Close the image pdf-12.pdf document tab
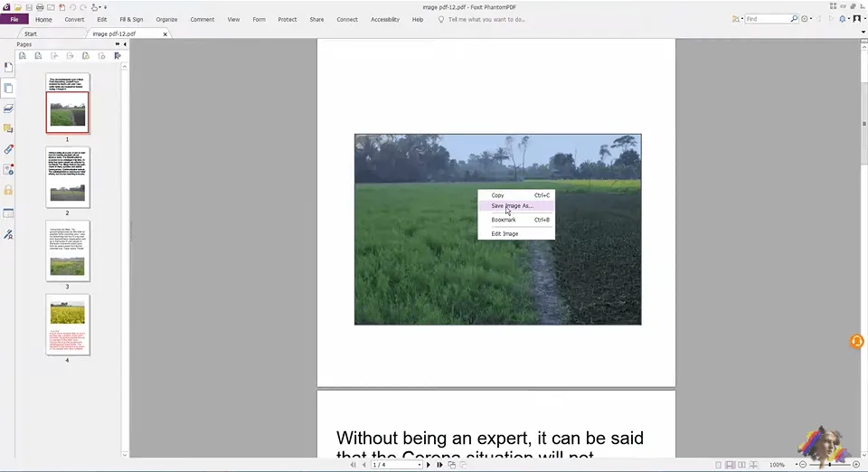The image size is (868, 472). [165, 34]
